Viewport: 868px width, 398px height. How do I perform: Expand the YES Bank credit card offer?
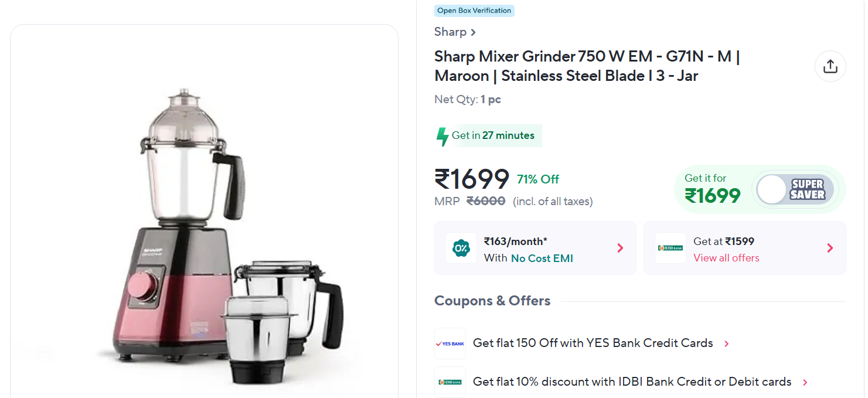727,344
